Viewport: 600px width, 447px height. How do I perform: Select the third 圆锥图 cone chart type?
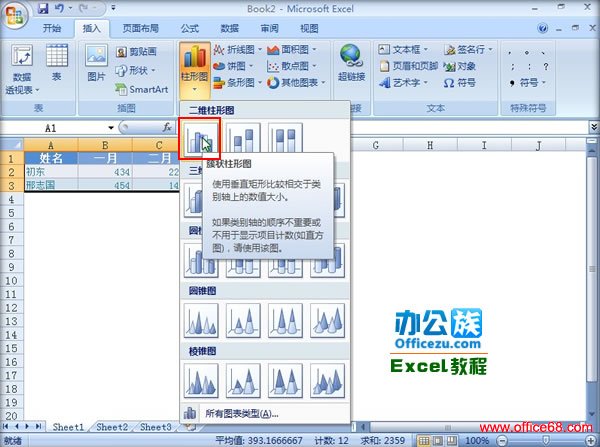[285, 321]
